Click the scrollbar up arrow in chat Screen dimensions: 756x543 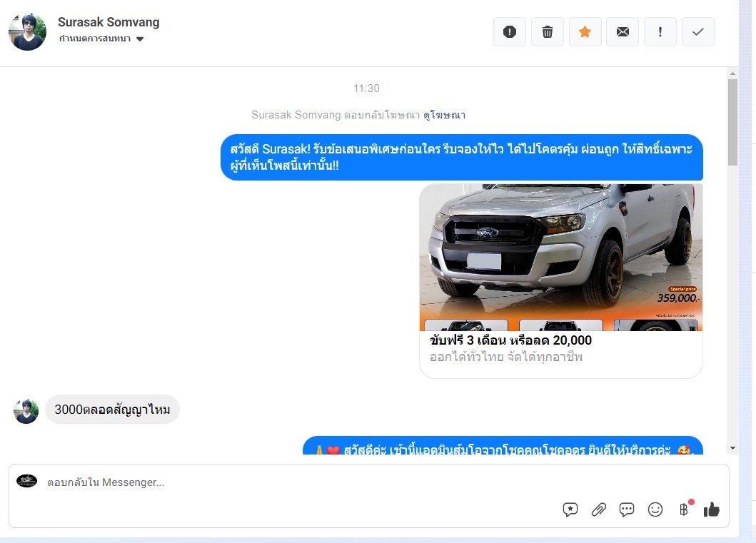click(x=732, y=73)
